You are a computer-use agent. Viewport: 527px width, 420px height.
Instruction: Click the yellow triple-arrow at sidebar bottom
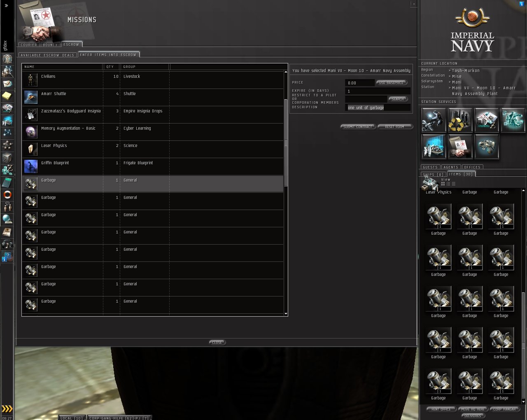[7, 408]
